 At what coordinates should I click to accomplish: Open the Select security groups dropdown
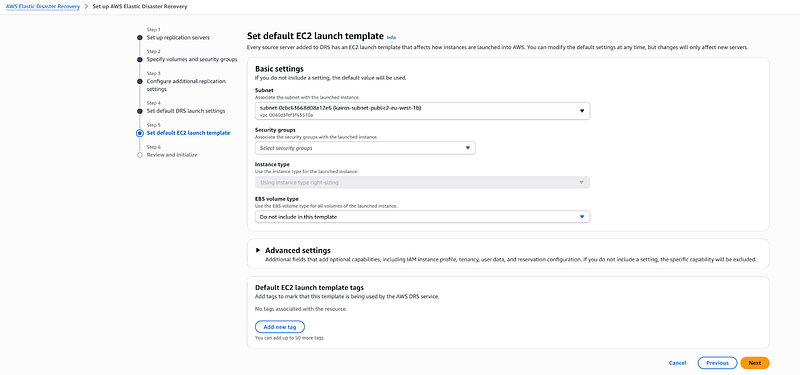point(365,148)
